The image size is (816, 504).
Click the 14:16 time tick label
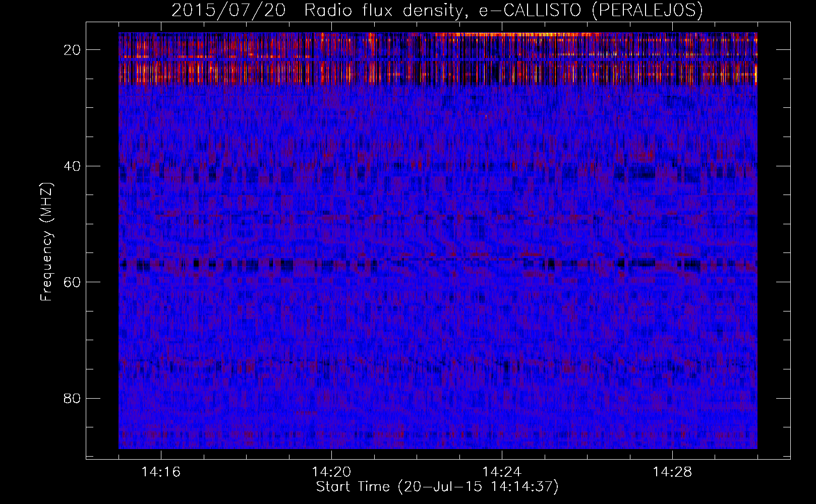(x=161, y=472)
